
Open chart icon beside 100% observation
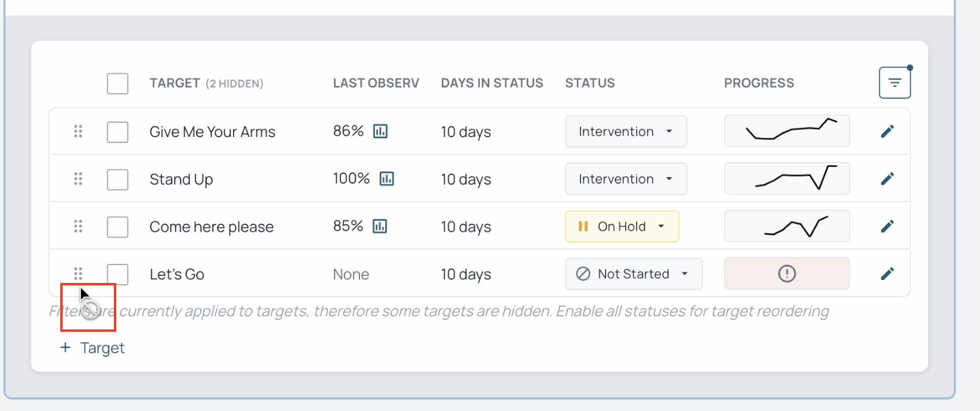tap(387, 179)
